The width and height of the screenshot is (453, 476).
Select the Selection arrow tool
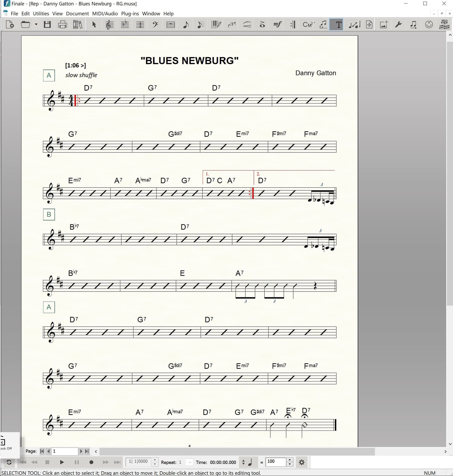click(x=94, y=25)
